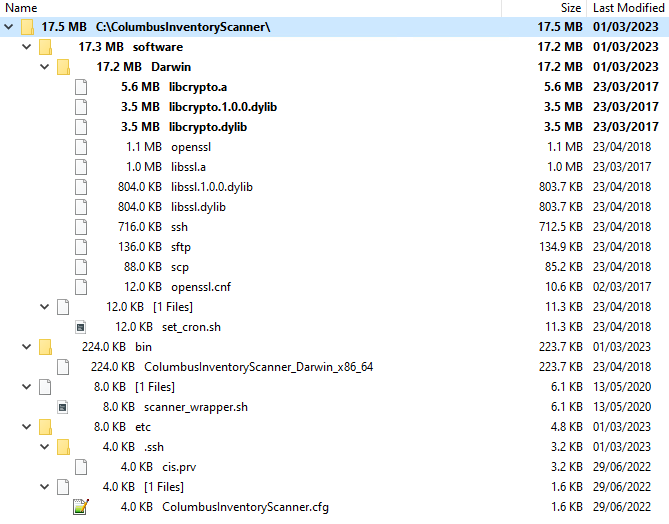The width and height of the screenshot is (669, 524).
Task: Click the file icon of scp
Action: click(x=81, y=267)
